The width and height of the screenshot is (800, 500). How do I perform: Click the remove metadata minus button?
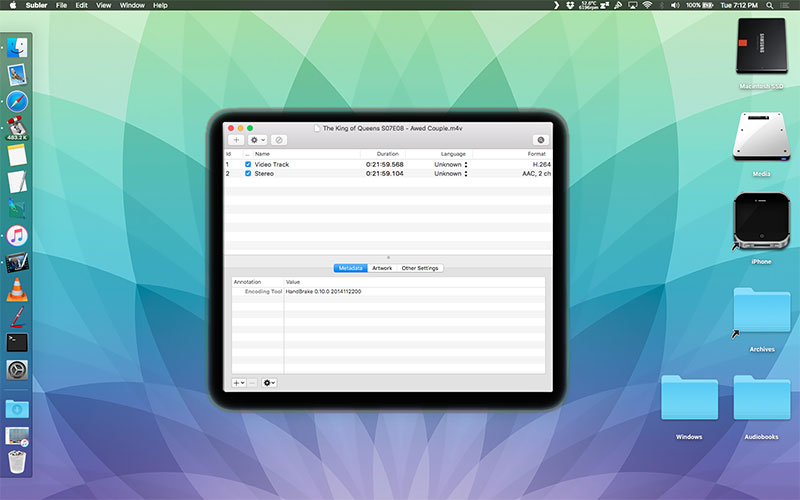(252, 383)
